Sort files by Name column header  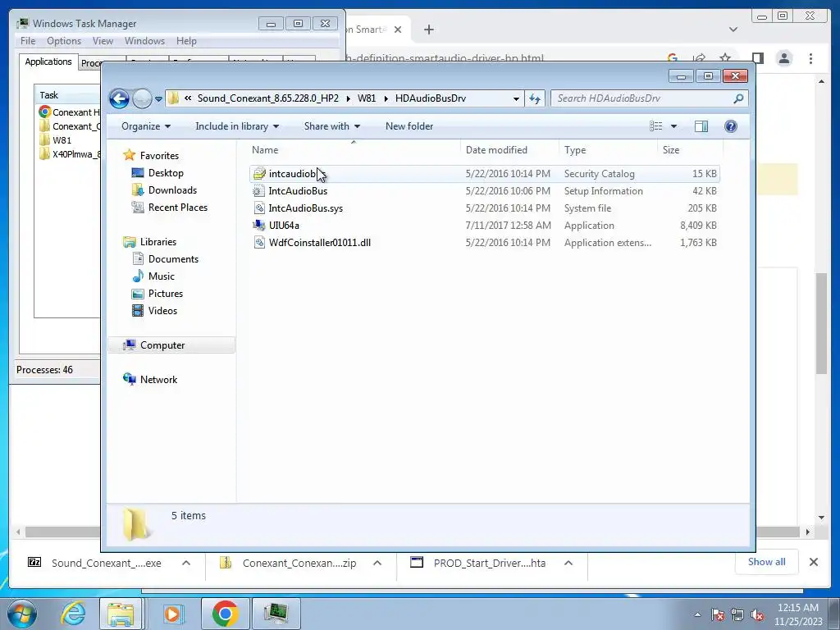354,150
